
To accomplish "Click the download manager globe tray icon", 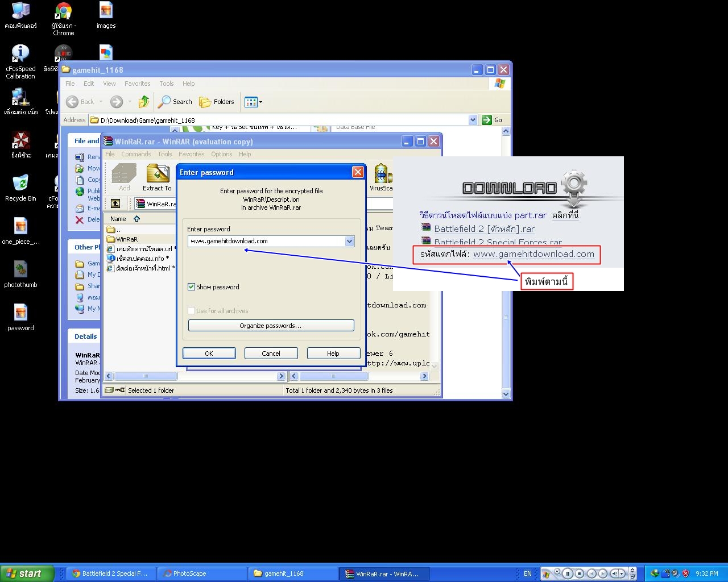I will pos(655,573).
